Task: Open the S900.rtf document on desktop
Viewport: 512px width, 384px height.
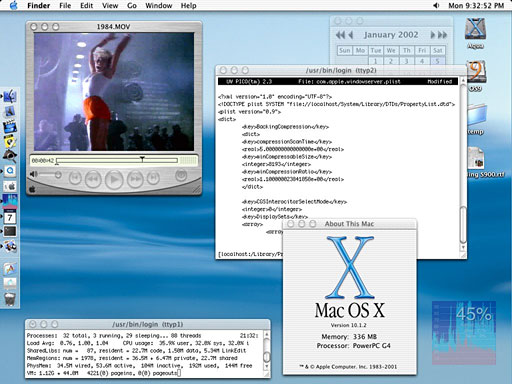Action: pos(476,159)
